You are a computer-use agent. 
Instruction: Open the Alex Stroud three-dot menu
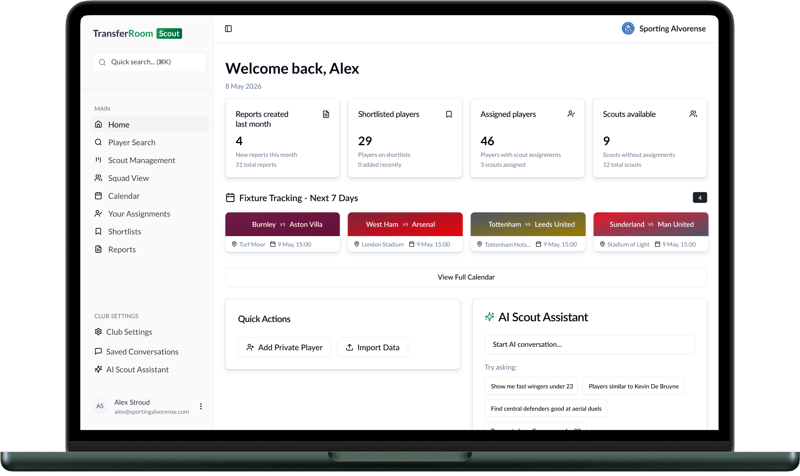tap(201, 406)
